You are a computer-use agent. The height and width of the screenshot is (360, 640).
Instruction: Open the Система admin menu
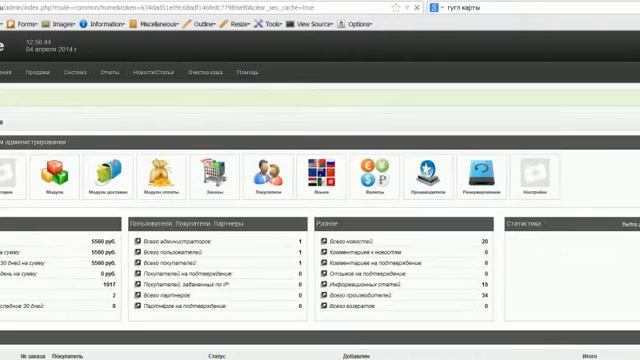pyautogui.click(x=75, y=72)
